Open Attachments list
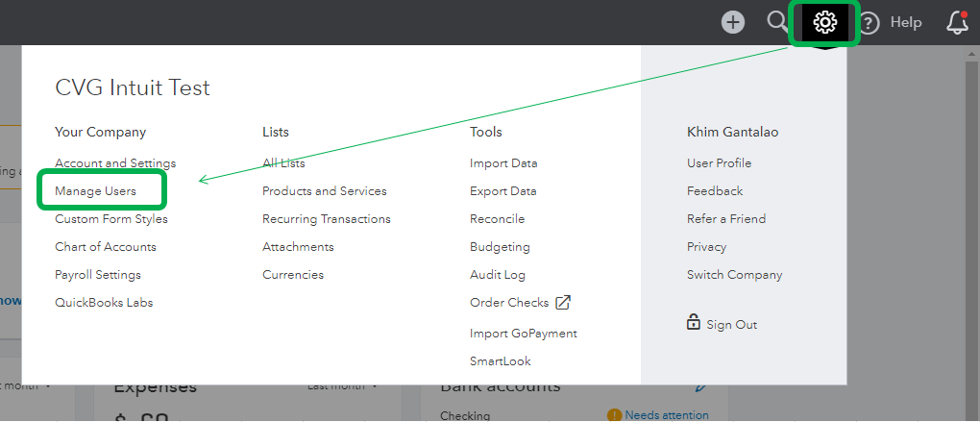The image size is (980, 422). click(x=298, y=247)
